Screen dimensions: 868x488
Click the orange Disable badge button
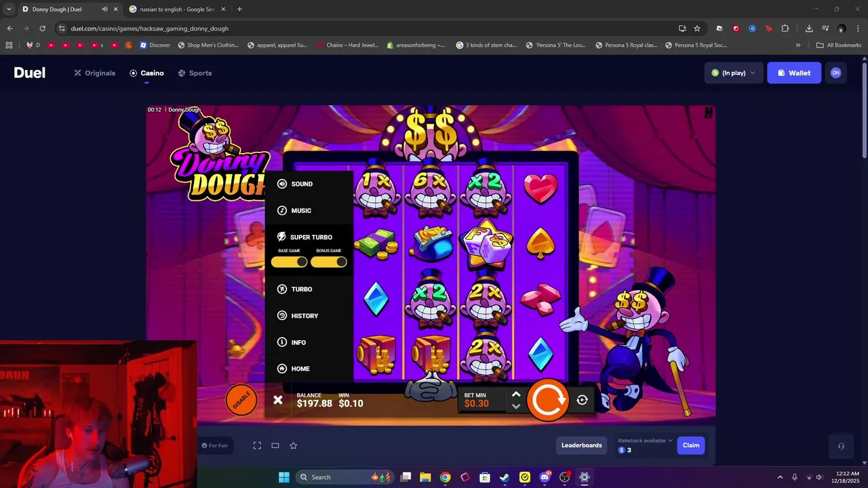241,400
